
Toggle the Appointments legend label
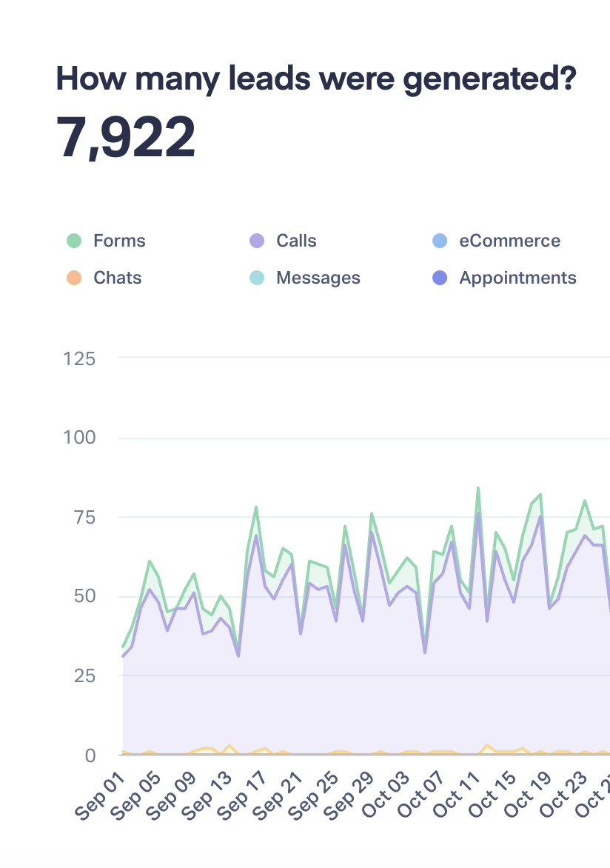tap(517, 278)
